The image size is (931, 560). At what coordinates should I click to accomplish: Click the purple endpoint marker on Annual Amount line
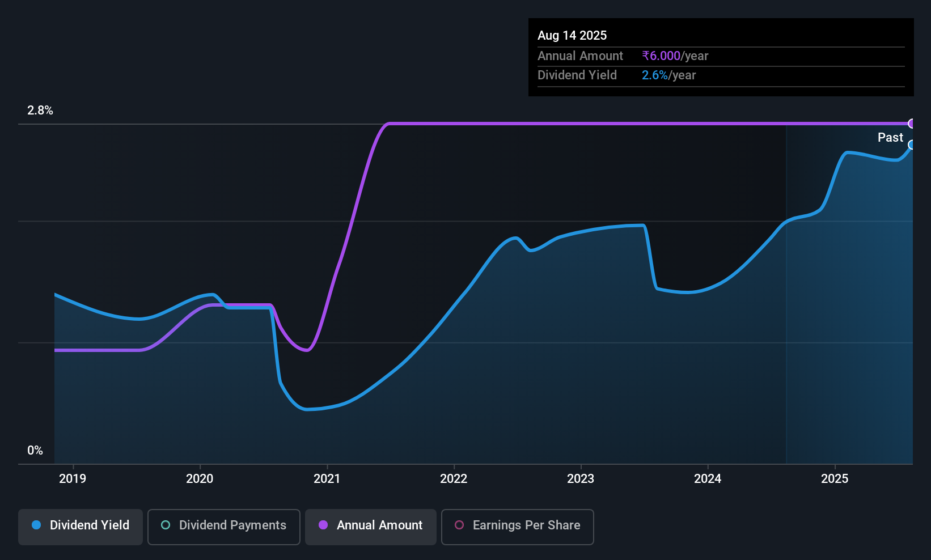pyautogui.click(x=911, y=124)
